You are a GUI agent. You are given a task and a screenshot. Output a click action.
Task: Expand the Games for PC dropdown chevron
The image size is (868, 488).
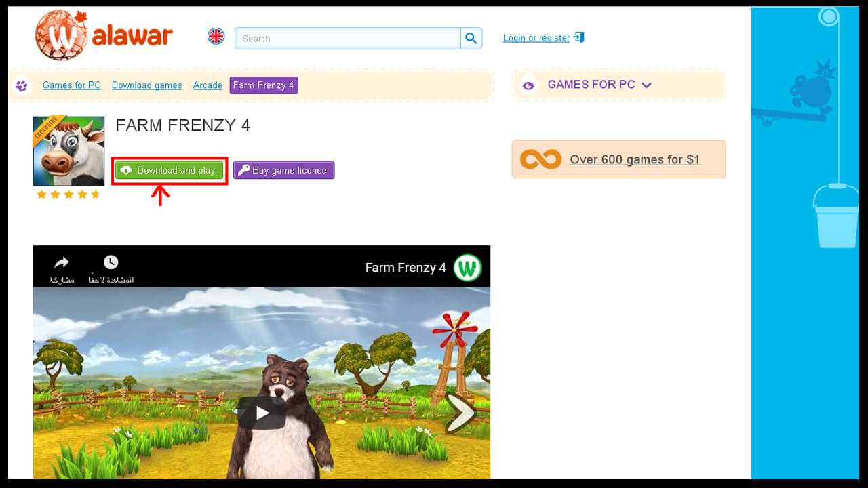coord(646,85)
